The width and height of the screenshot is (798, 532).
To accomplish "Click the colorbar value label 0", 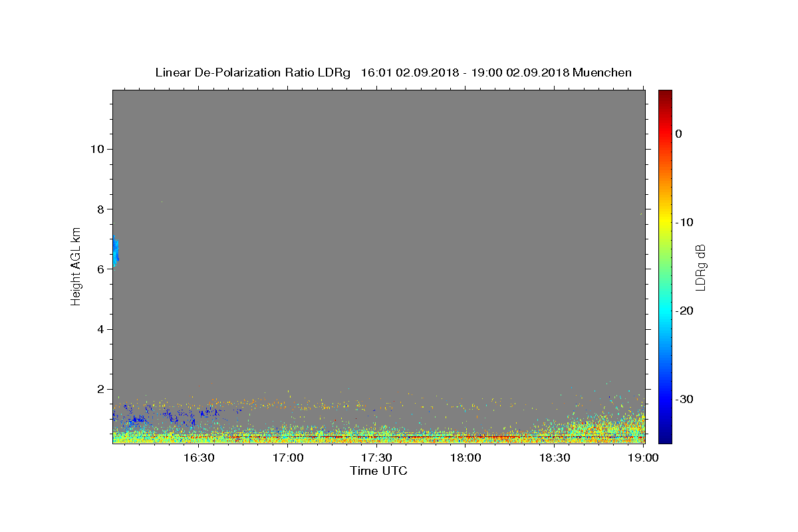I will point(679,134).
